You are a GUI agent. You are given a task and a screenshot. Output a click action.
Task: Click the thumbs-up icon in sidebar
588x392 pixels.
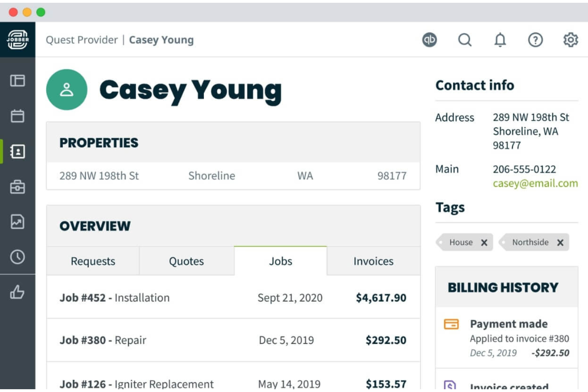pyautogui.click(x=17, y=292)
